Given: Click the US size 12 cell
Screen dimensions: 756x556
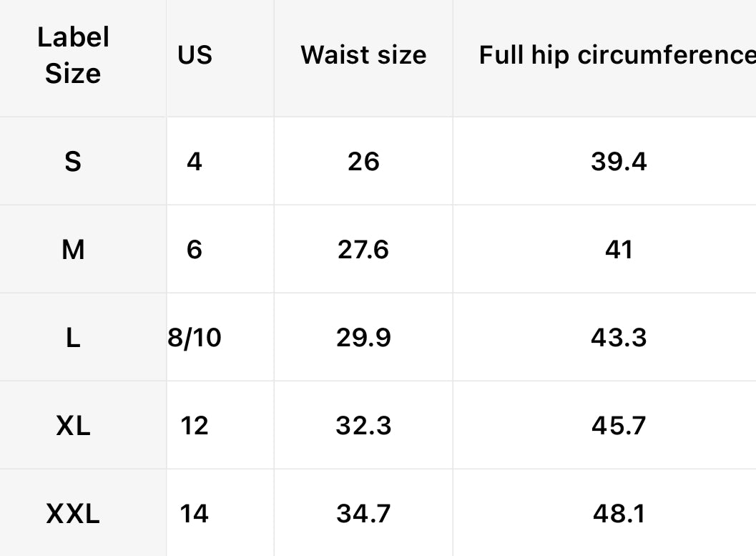Looking at the screenshot, I should [195, 426].
